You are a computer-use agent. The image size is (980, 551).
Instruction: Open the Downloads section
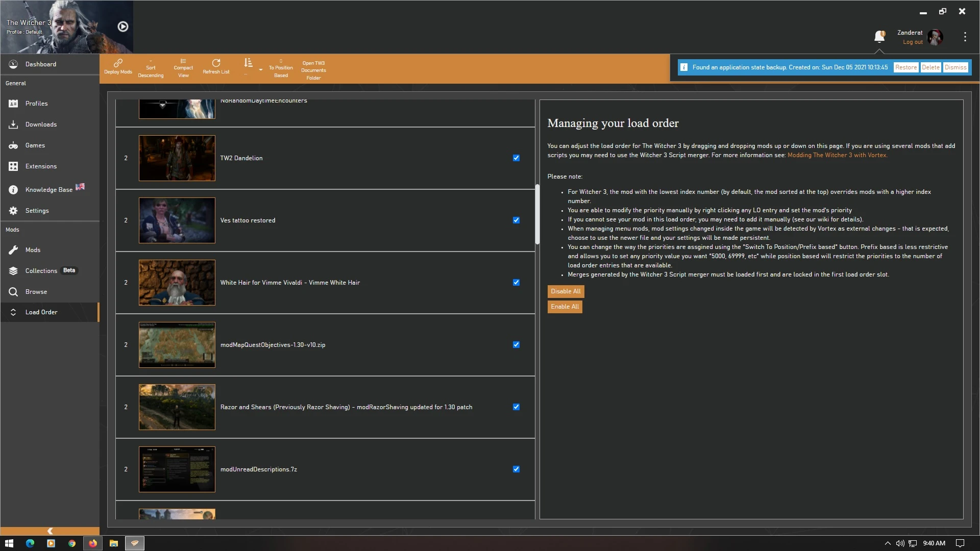[x=50, y=124]
